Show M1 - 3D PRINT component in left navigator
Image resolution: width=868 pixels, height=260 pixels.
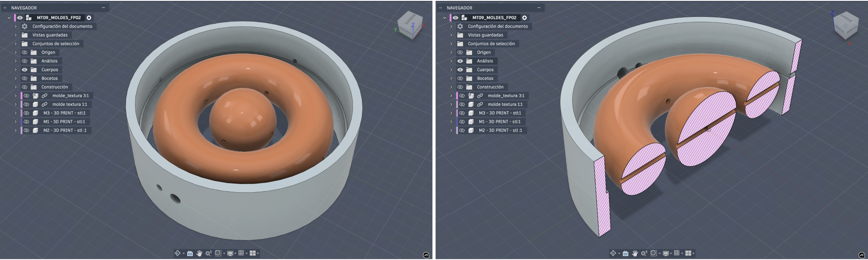click(26, 122)
